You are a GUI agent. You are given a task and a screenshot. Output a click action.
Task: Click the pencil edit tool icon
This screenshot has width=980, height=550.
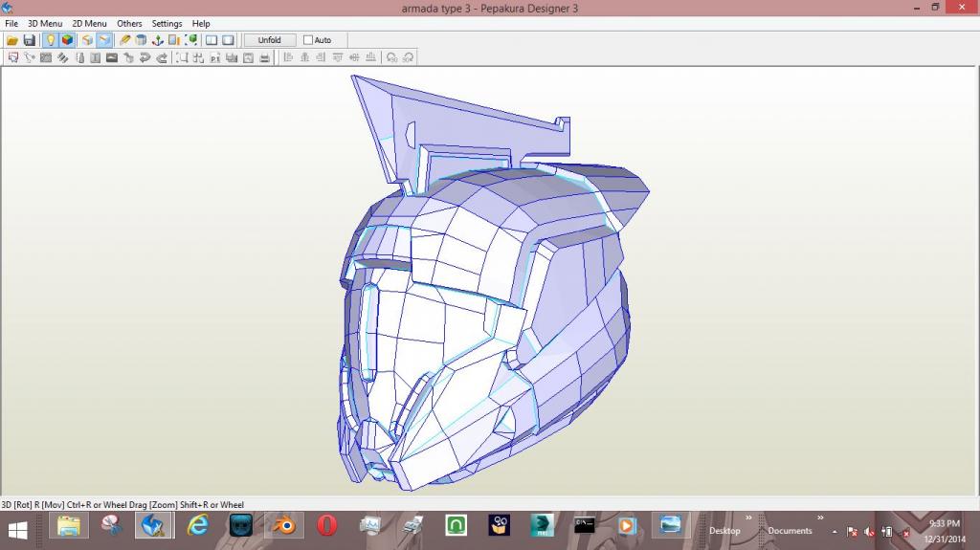coord(124,40)
